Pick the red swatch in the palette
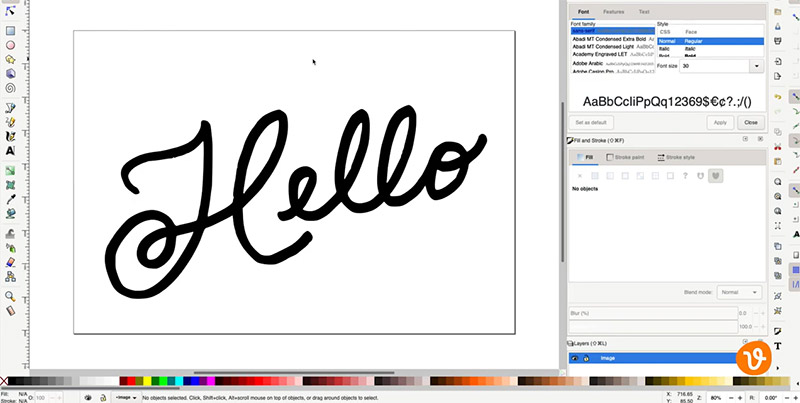 pyautogui.click(x=131, y=381)
